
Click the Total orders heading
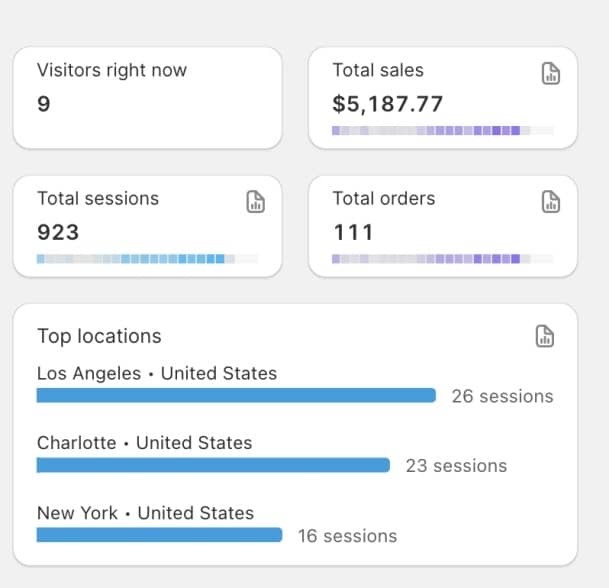pyautogui.click(x=384, y=198)
